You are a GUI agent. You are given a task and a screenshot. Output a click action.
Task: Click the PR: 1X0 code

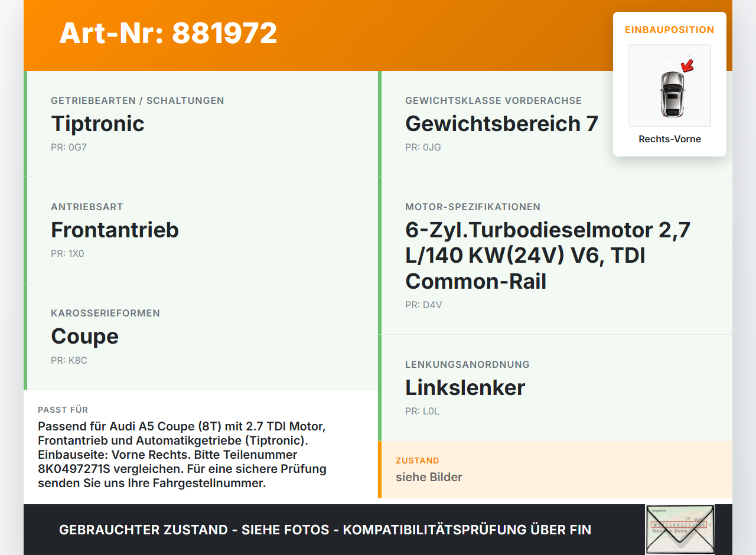[67, 253]
